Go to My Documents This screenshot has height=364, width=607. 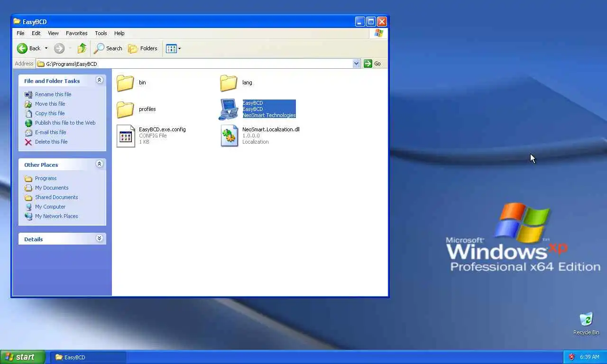[52, 188]
